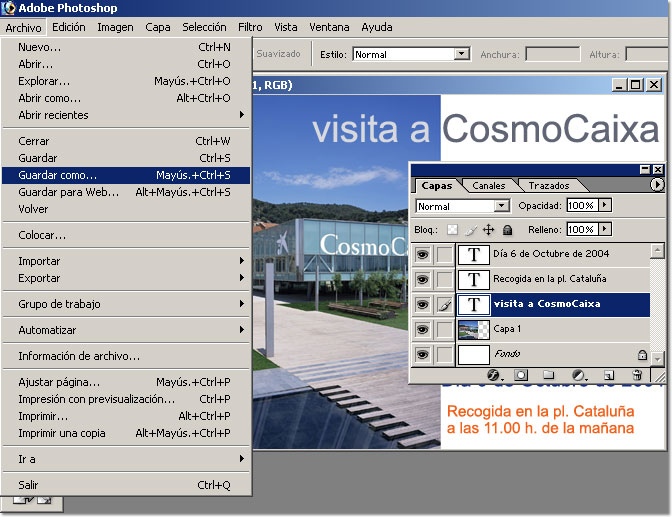
Task: Click the lock all padlock icon
Action: (508, 229)
